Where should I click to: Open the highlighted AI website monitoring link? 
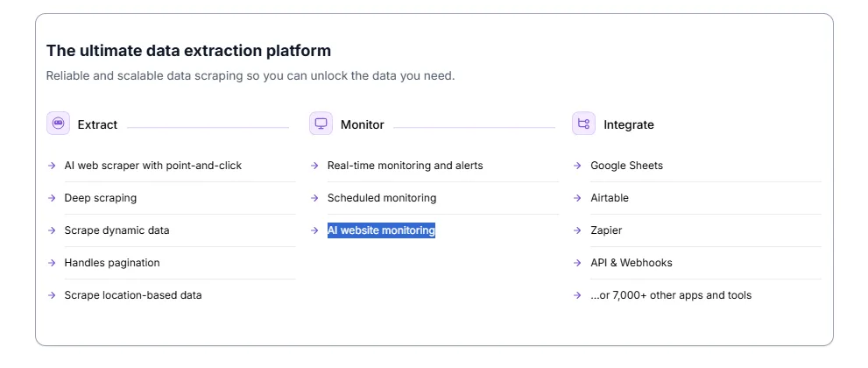coord(381,230)
